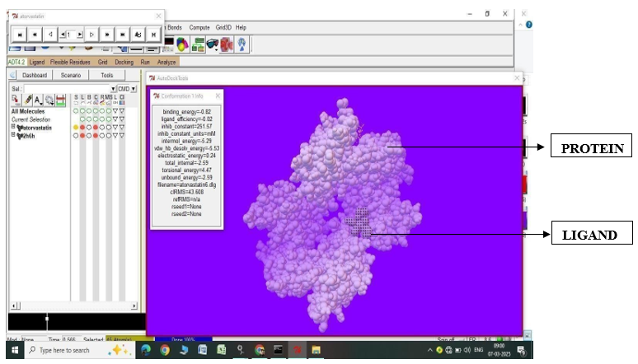Screen dimensions: 638x364
Task: Click the collapse arrow left of Dashboard
Action: 13,76
